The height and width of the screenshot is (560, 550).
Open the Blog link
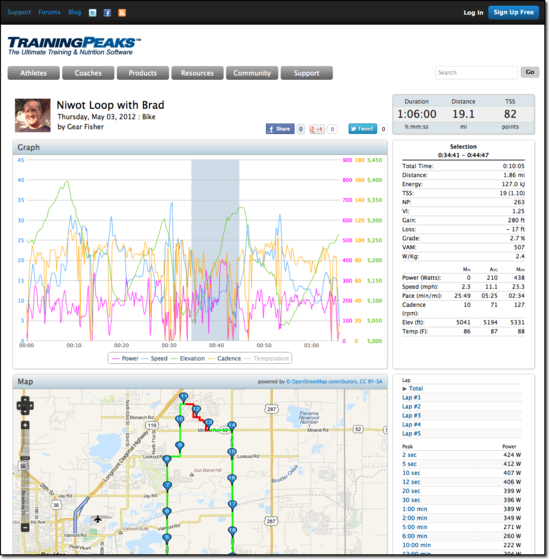tap(75, 12)
